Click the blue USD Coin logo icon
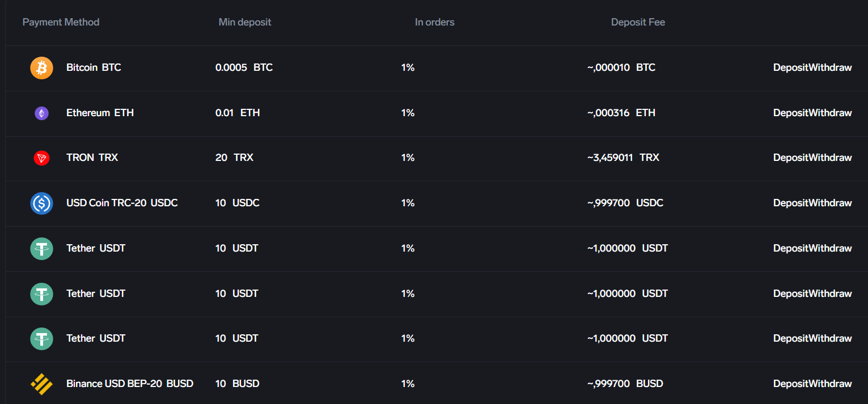Viewport: 868px width, 404px height. [41, 203]
